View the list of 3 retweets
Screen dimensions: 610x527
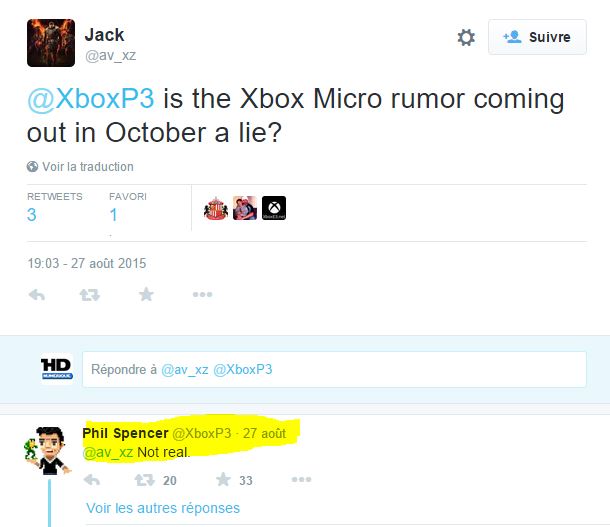[x=32, y=215]
